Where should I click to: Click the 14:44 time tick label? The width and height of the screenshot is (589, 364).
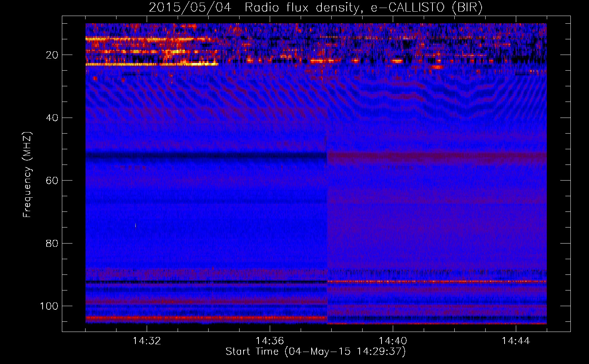pos(516,341)
